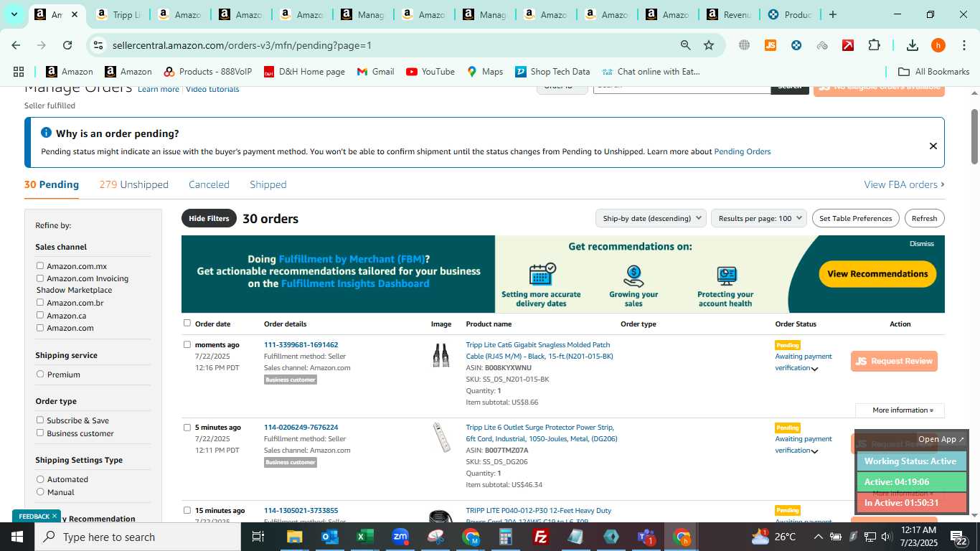980x551 pixels.
Task: Dismiss the FBM recommendations banner
Action: point(921,243)
